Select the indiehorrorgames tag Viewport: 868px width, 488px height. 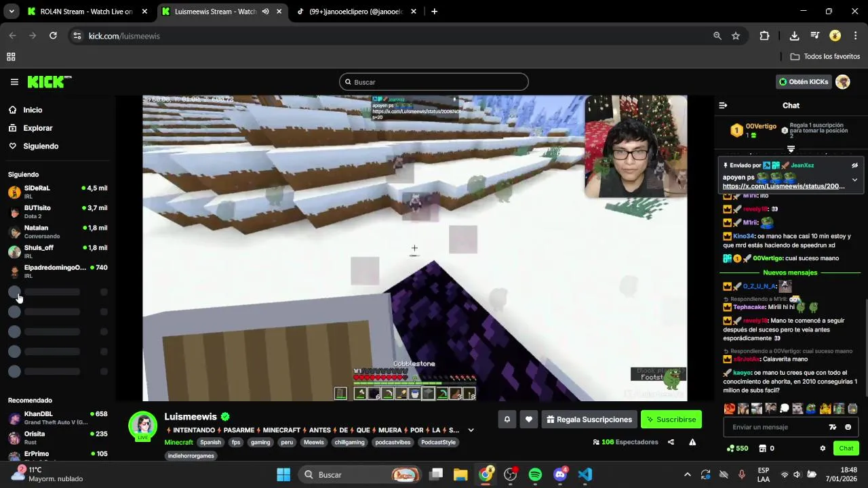[x=191, y=456]
